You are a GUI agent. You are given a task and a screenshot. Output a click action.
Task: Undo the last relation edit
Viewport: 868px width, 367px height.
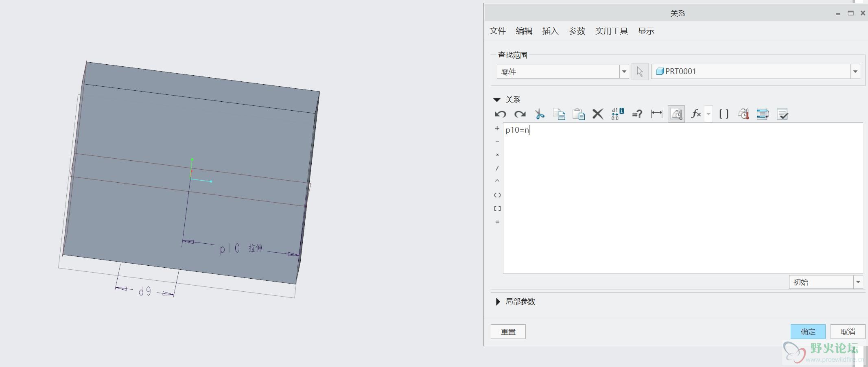coord(500,114)
